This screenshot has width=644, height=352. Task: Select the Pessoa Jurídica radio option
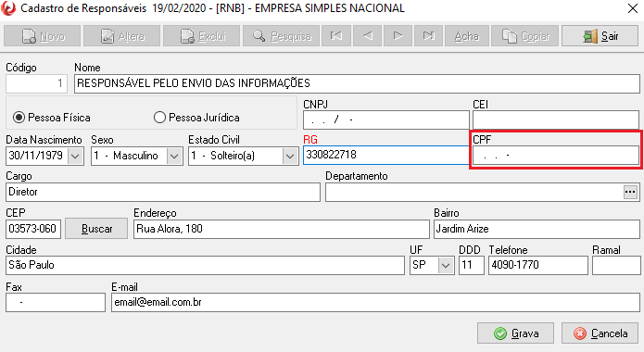196,118
